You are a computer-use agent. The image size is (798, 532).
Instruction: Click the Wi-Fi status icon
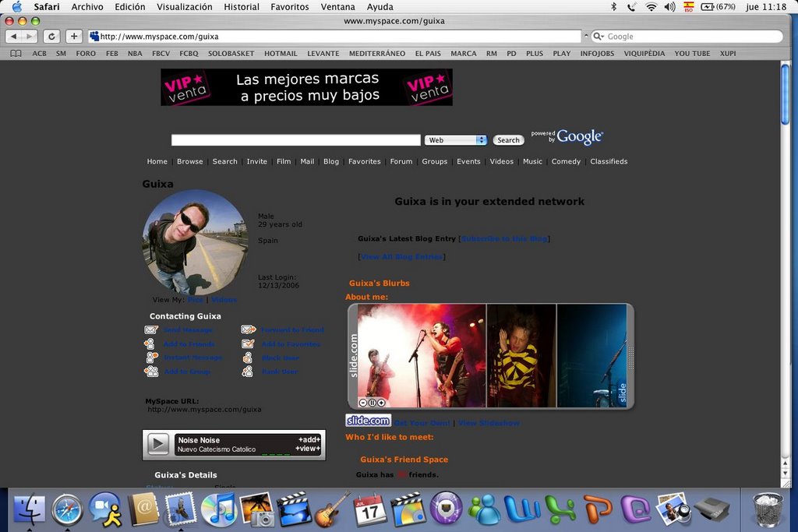point(651,6)
